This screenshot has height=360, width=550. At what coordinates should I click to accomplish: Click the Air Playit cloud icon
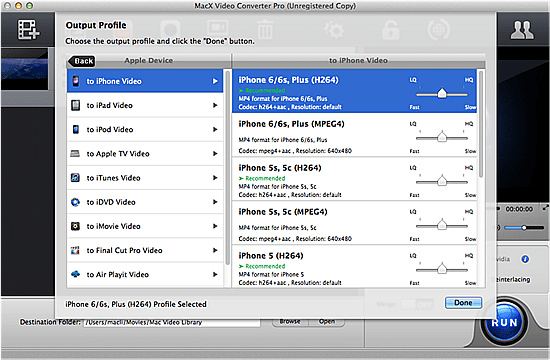pos(75,274)
